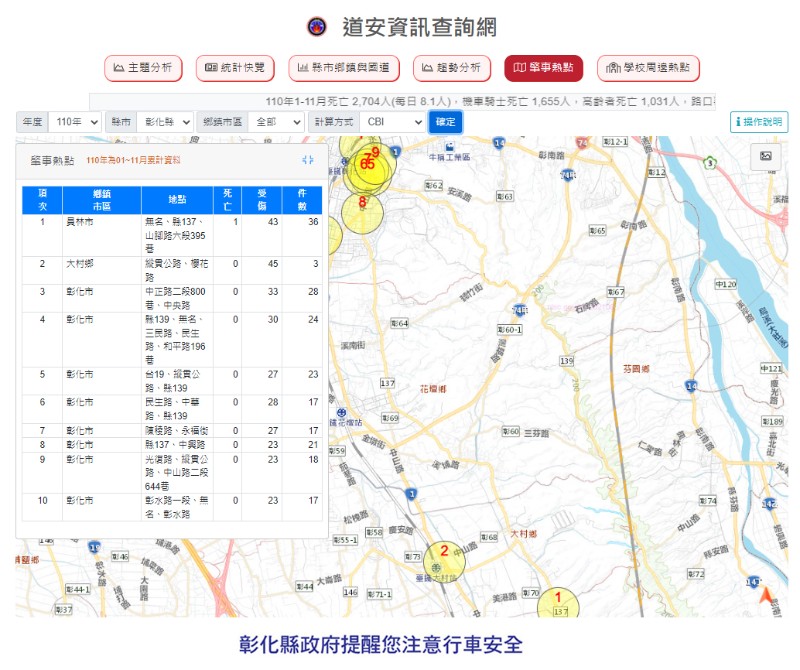
Task: Click the site logo emblem beside the title
Action: [316, 27]
